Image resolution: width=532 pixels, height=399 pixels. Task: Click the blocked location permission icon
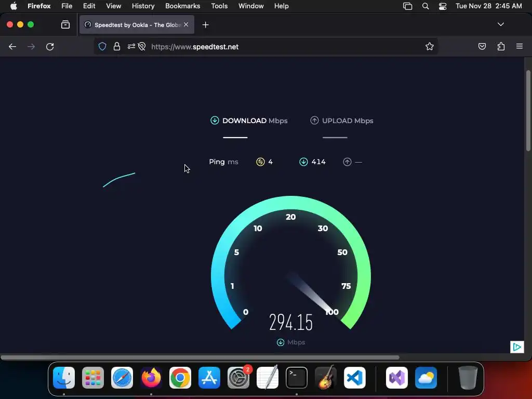(142, 46)
